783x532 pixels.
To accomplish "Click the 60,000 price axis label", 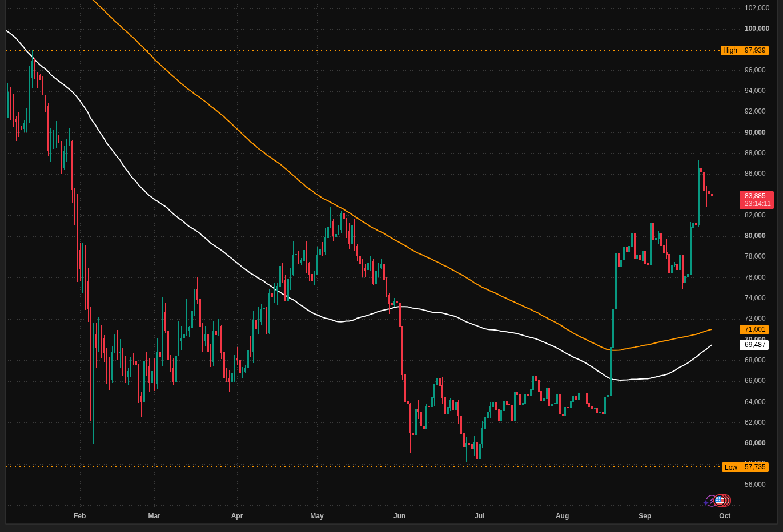I will point(755,443).
